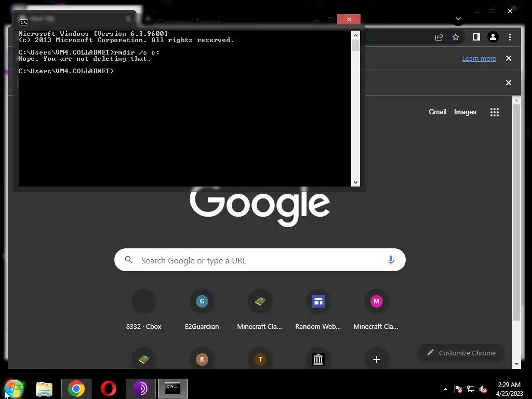Image resolution: width=532 pixels, height=399 pixels.
Task: Open the Chrome side panel icon
Action: coord(476,37)
